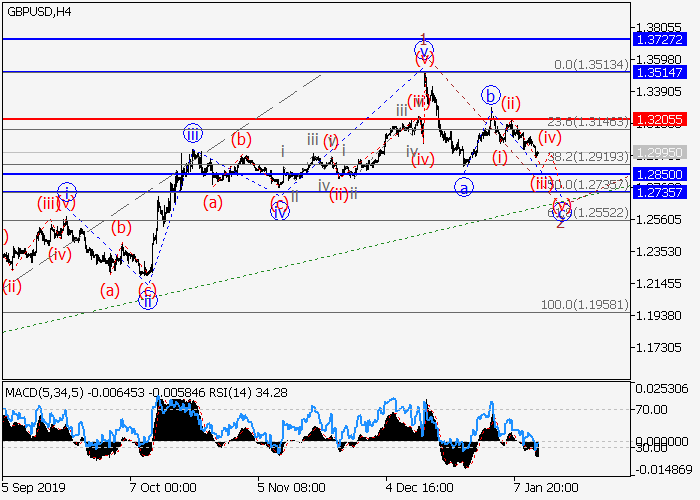Select the blue 1.37272 price tag

click(x=660, y=39)
